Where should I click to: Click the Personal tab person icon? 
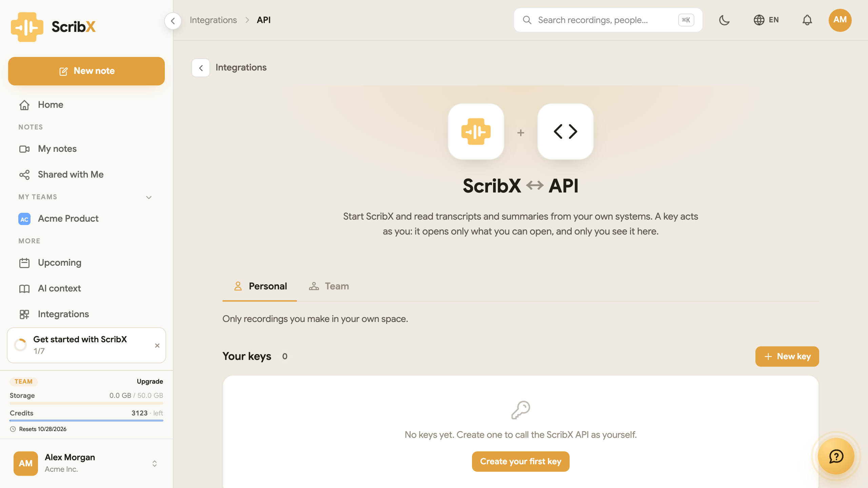(238, 286)
